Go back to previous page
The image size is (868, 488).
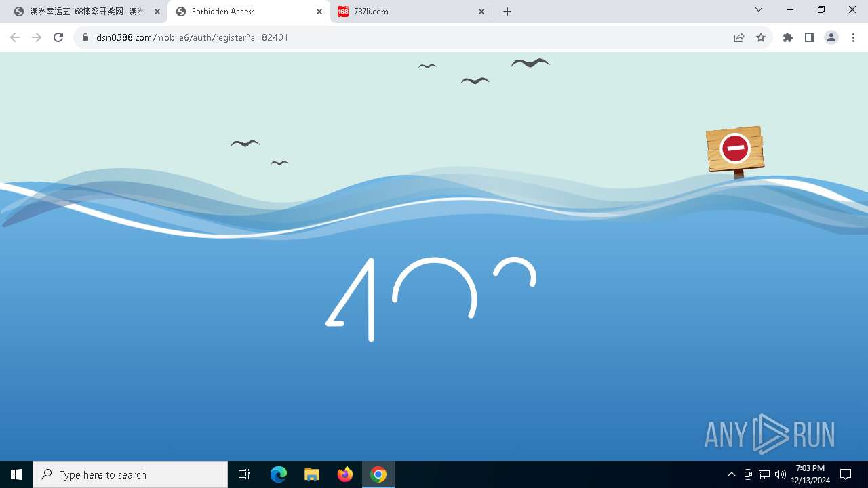pos(15,37)
